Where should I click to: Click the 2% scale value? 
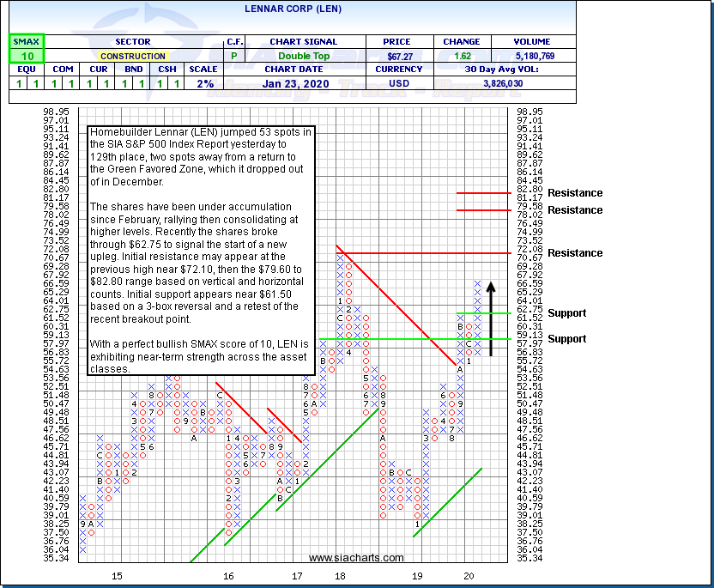[205, 83]
